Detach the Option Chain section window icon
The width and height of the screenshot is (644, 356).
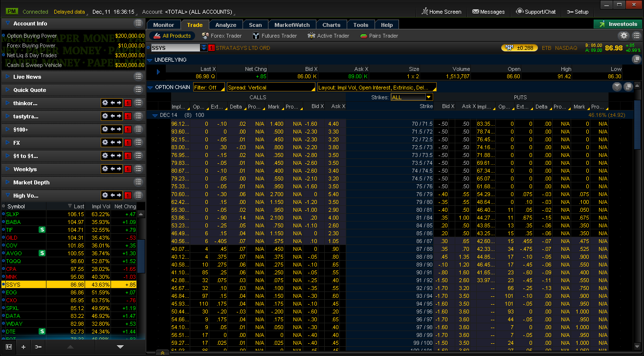[629, 87]
